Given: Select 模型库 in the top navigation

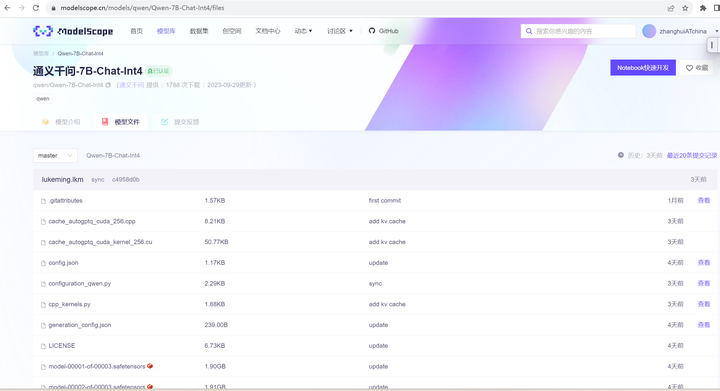Looking at the screenshot, I should (166, 31).
